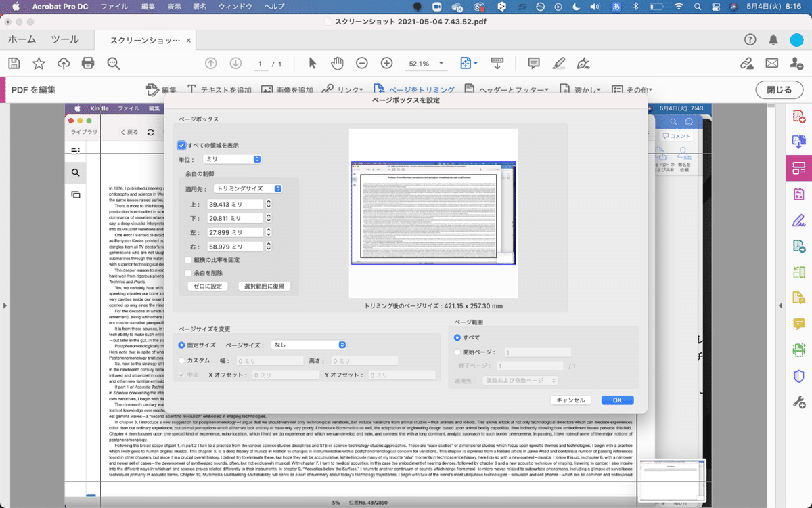Click the zoom out minus icon
Viewport: 812px width, 508px height.
(x=362, y=63)
